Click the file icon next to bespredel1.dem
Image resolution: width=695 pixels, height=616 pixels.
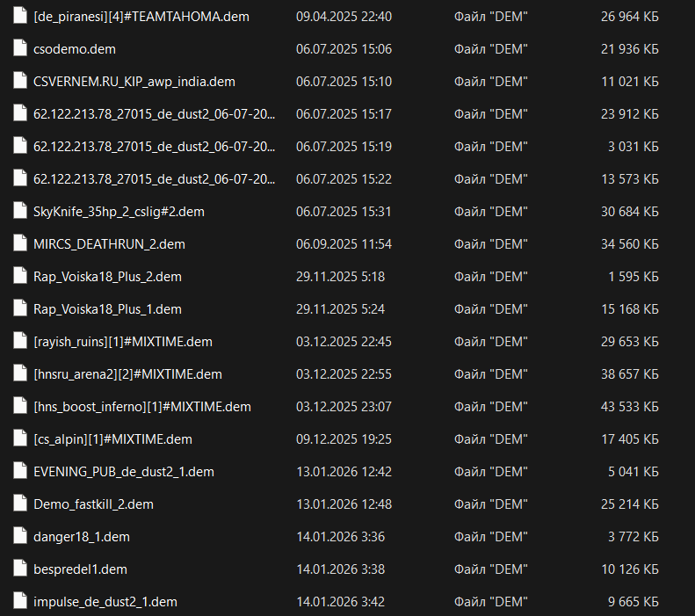coord(19,569)
